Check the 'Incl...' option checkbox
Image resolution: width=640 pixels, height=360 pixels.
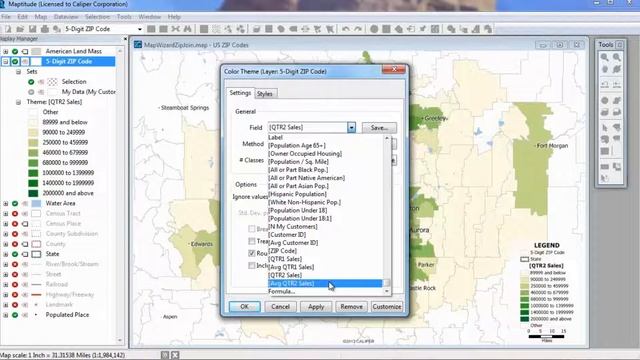[x=252, y=266]
